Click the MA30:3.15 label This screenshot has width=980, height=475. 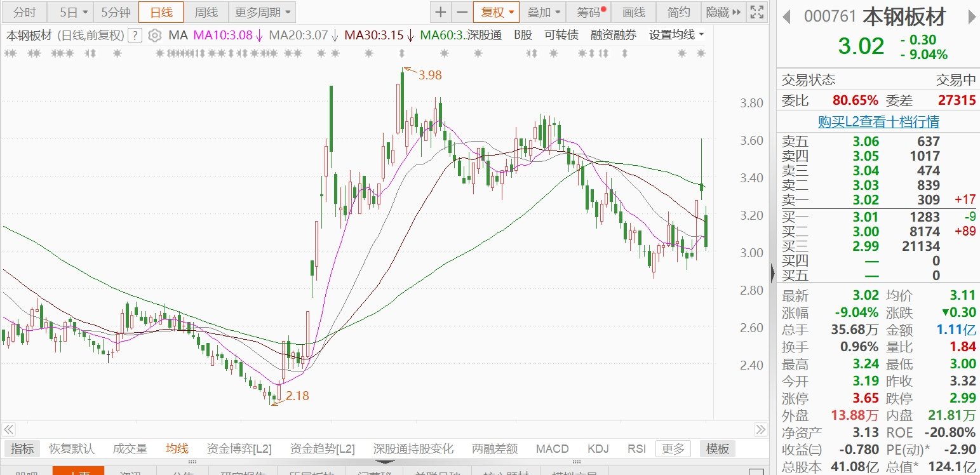point(373,36)
